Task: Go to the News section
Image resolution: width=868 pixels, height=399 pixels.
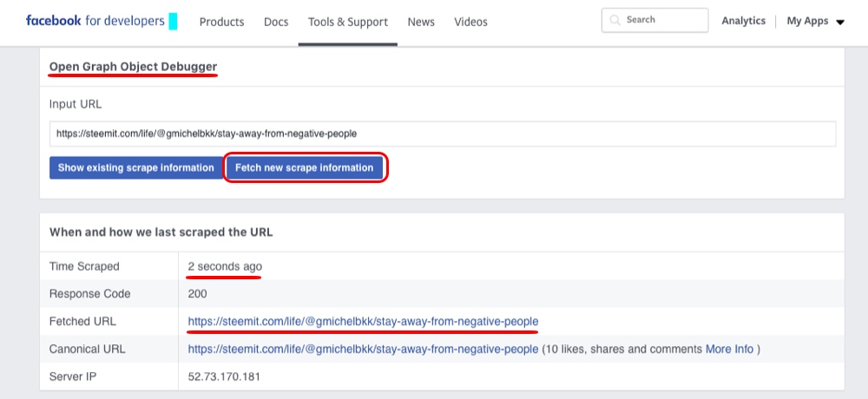Action: 421,23
